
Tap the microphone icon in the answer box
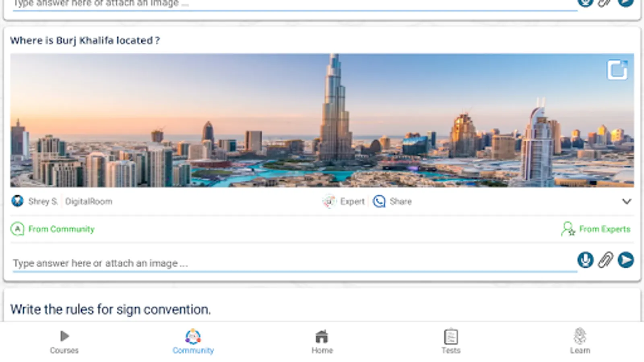[585, 260]
